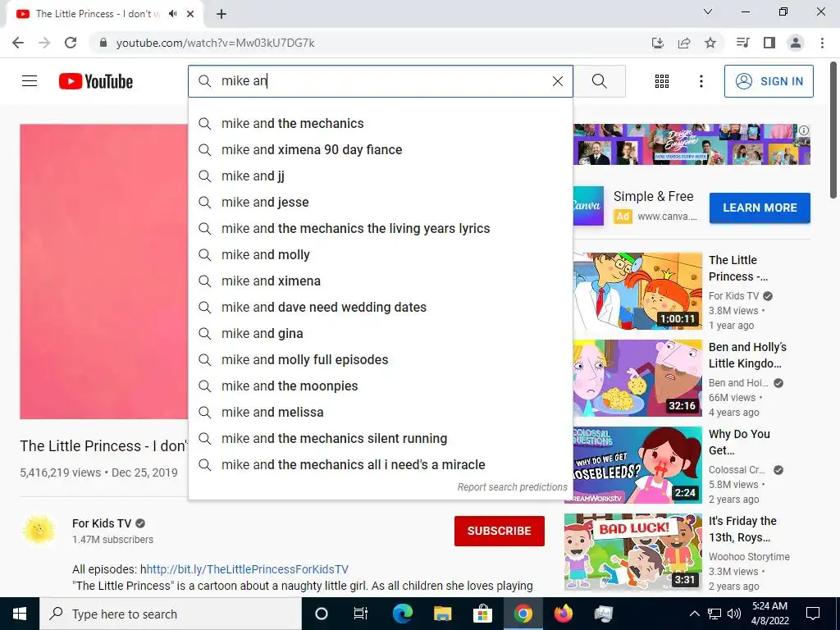Toggle the Chrome side panel icon
Screen dimensions: 840x630
[x=769, y=43]
